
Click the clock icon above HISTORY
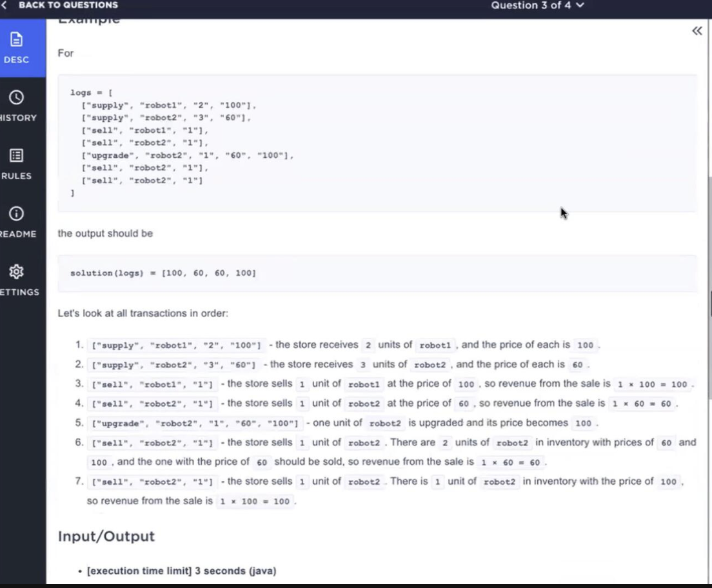click(16, 97)
